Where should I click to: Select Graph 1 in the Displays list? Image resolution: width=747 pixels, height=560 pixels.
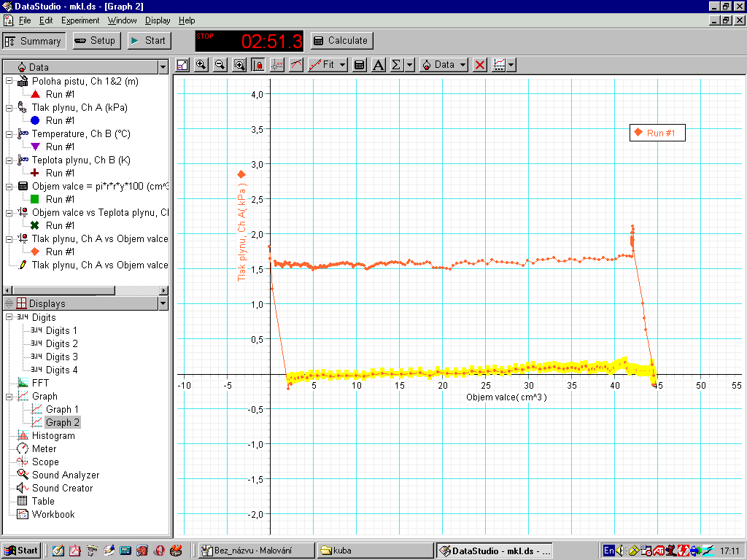[x=63, y=409]
